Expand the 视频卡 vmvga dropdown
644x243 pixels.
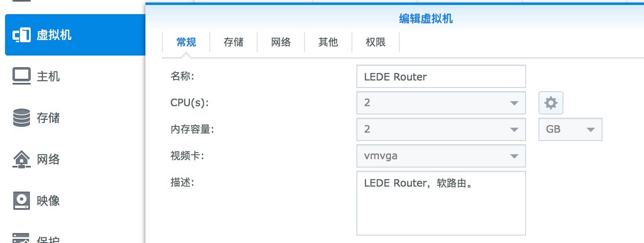[x=441, y=156]
